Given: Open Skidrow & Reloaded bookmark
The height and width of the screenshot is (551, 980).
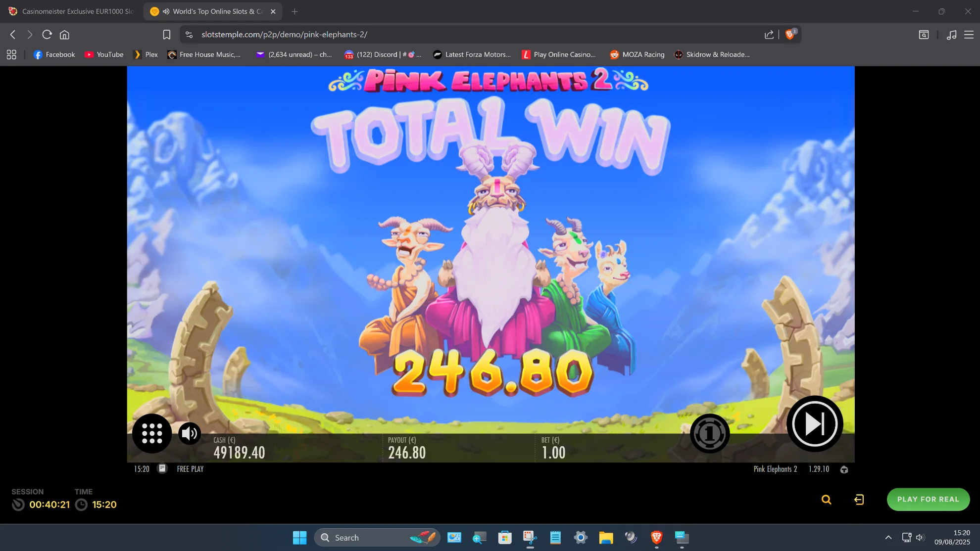Looking at the screenshot, I should coord(712,54).
